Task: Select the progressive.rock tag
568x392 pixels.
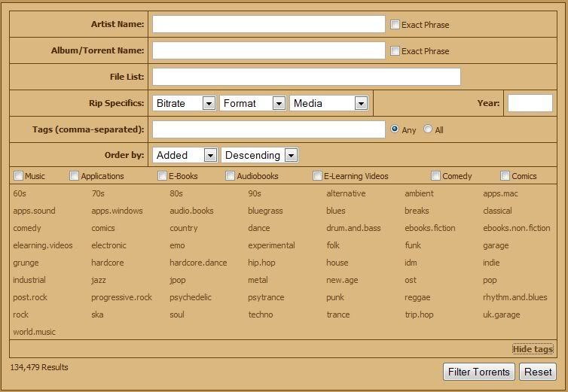Action: 121,297
